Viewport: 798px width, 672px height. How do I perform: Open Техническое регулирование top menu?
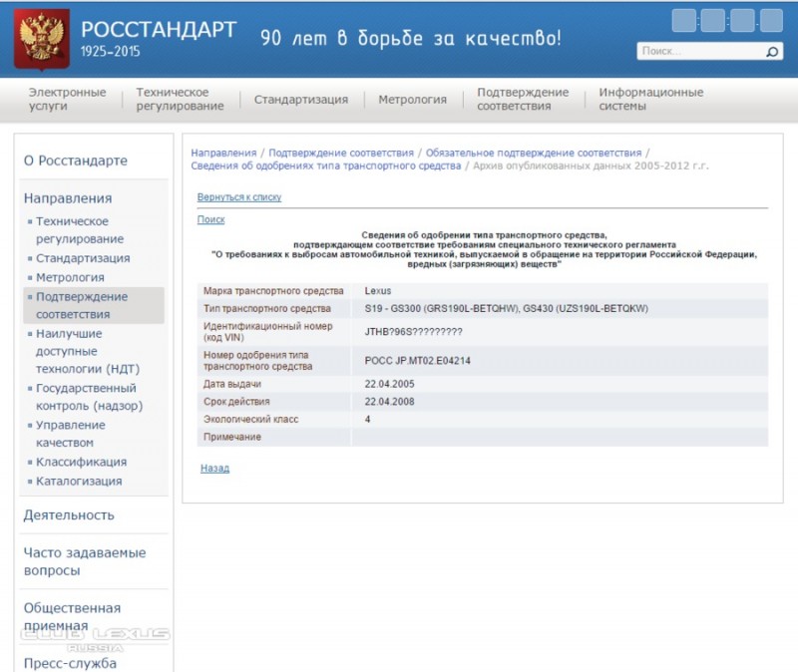point(180,99)
